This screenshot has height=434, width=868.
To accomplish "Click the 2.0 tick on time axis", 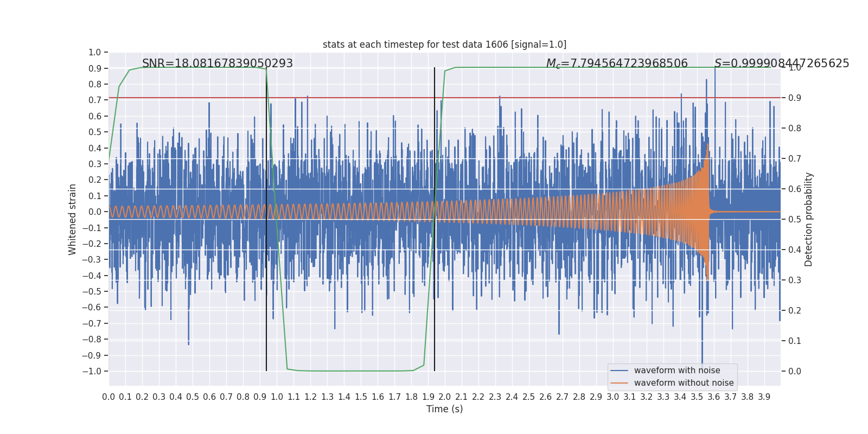I will pos(445,397).
